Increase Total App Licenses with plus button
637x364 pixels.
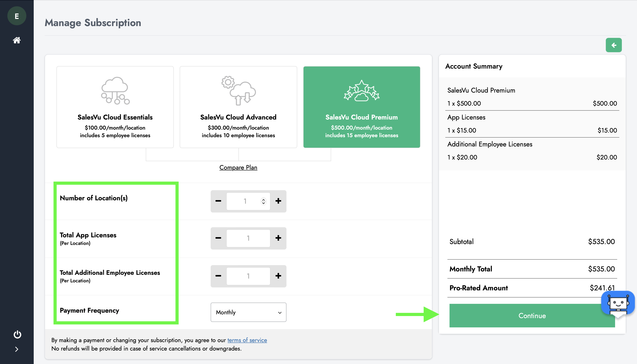(278, 238)
